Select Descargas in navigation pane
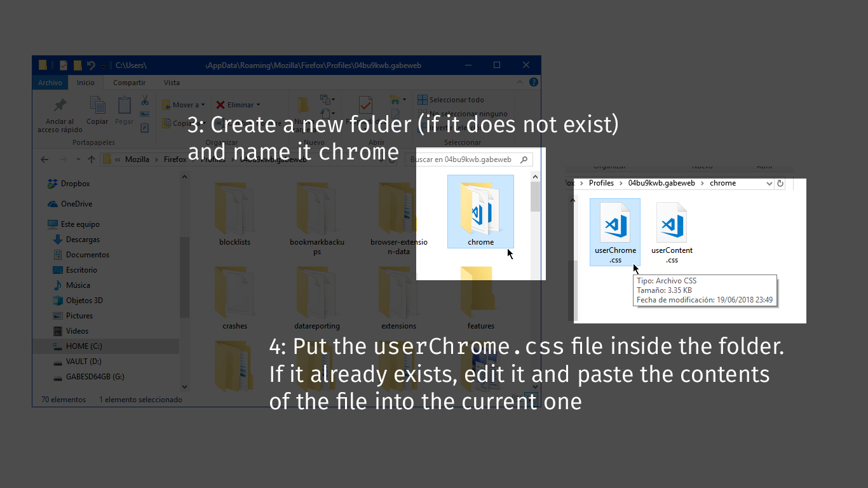This screenshot has height=488, width=868. pyautogui.click(x=83, y=240)
